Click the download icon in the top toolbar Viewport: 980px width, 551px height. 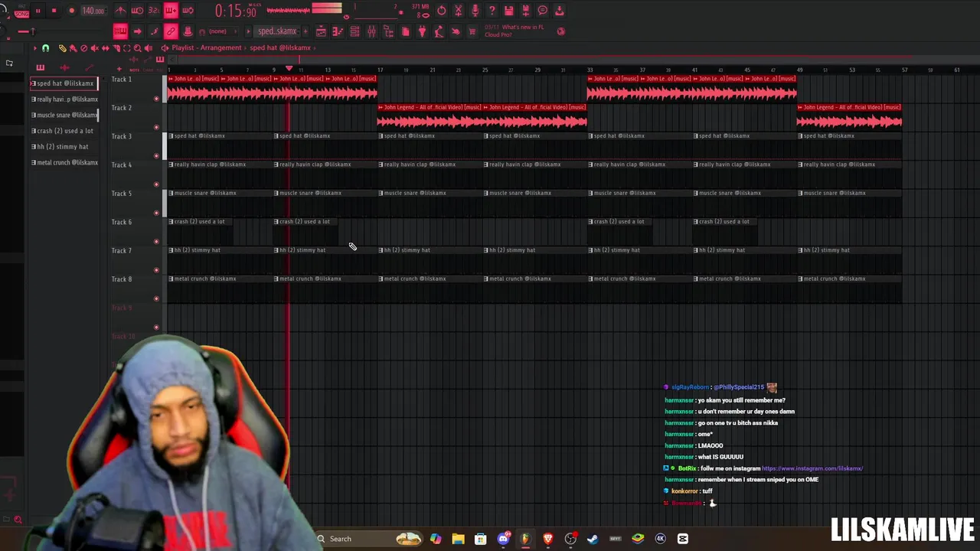pos(560,11)
